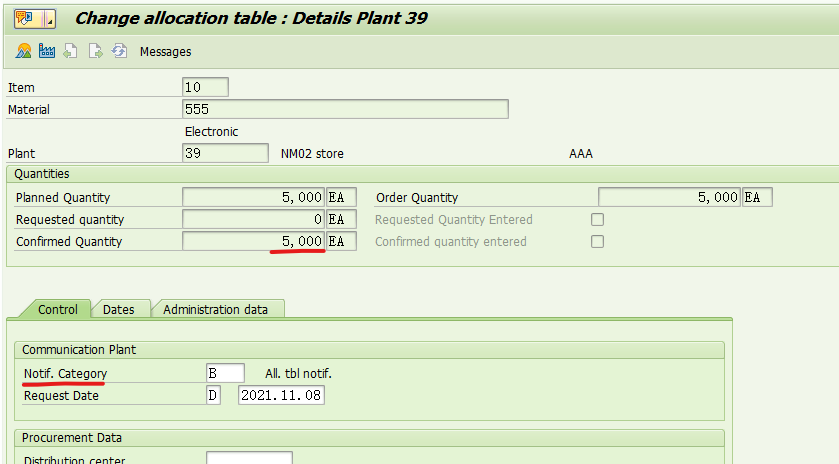Click the 'Material' field label
This screenshot has width=839, height=464.
point(28,110)
